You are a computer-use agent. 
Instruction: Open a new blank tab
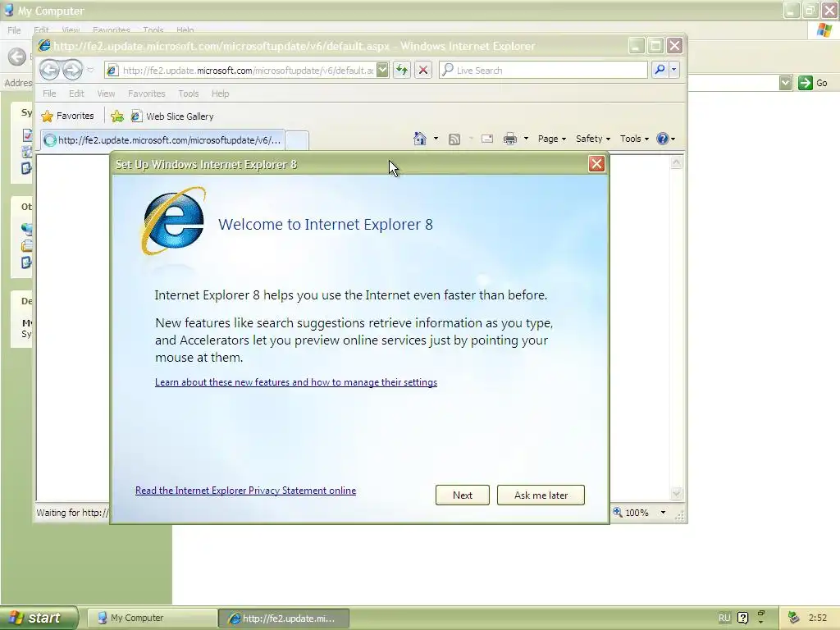(x=297, y=140)
